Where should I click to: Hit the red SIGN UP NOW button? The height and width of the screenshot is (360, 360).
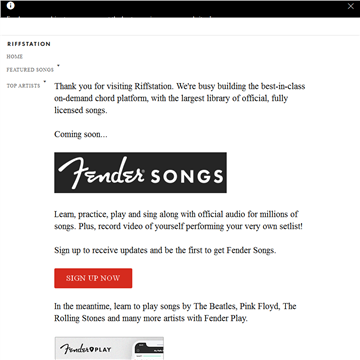tap(93, 278)
